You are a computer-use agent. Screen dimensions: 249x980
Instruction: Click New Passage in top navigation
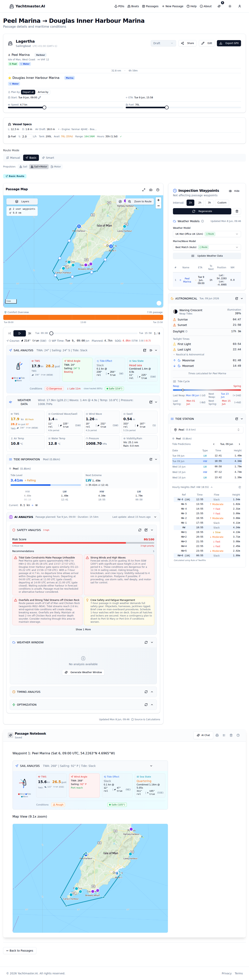[x=173, y=6]
